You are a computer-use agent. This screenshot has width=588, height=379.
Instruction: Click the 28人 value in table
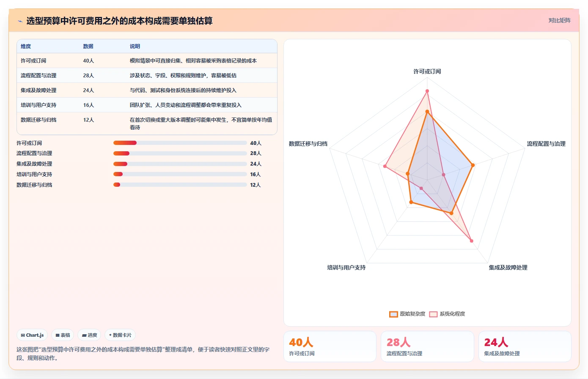(88, 76)
